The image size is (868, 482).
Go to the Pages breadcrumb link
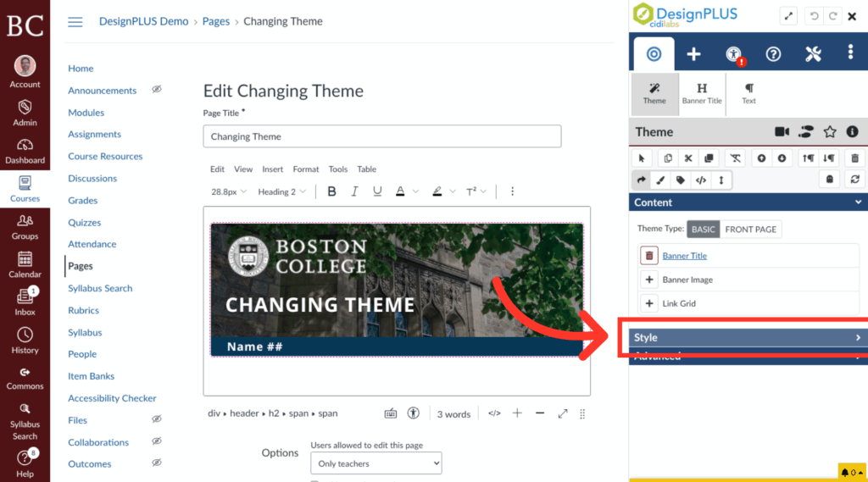(216, 21)
